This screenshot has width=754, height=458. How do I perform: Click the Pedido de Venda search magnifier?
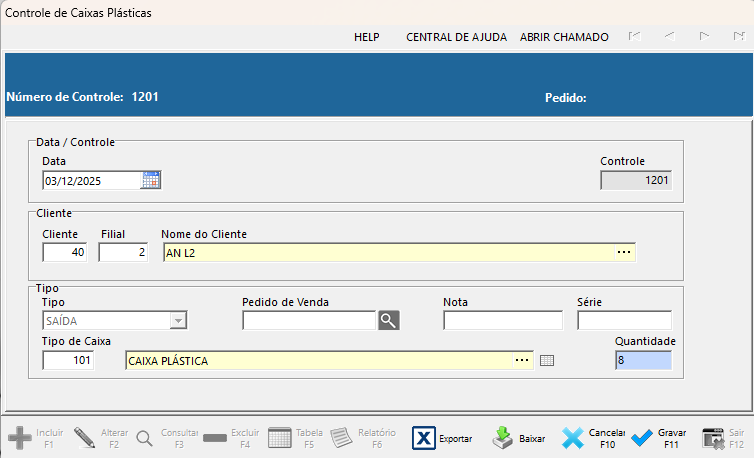(x=388, y=320)
